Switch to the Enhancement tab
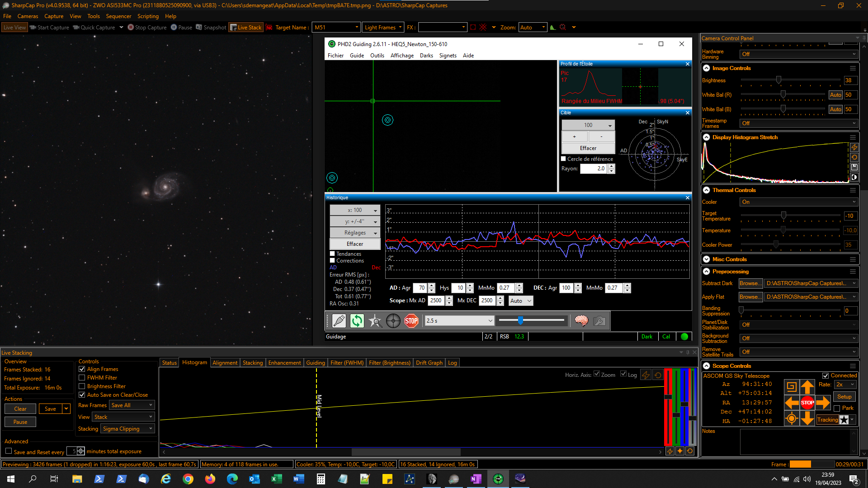Viewport: 868px width, 488px height. [x=284, y=363]
